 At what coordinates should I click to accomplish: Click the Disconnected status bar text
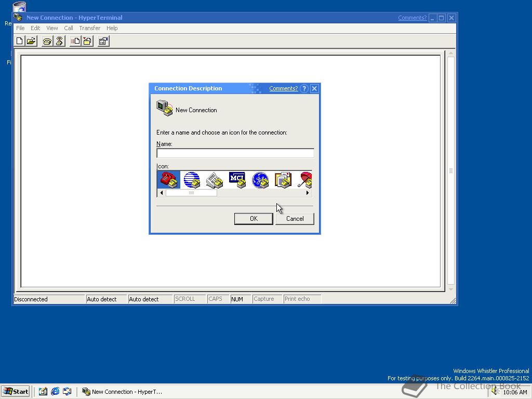tap(31, 299)
